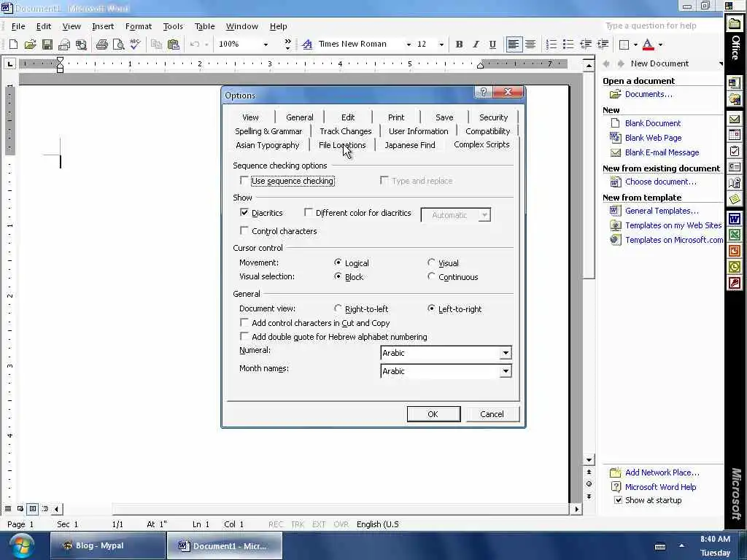Image resolution: width=747 pixels, height=560 pixels.
Task: Click the Paste clipboard icon
Action: 174,44
